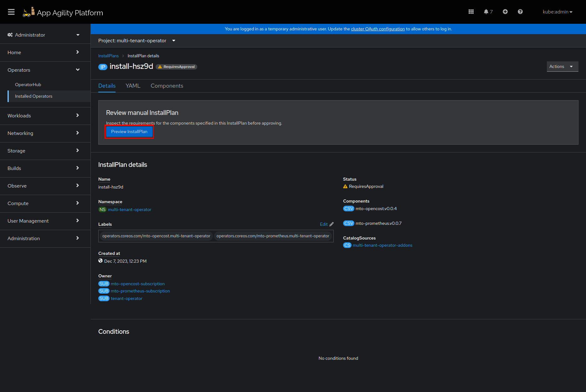586x392 pixels.
Task: Open the Administrator perspective switcher
Action: coord(44,35)
